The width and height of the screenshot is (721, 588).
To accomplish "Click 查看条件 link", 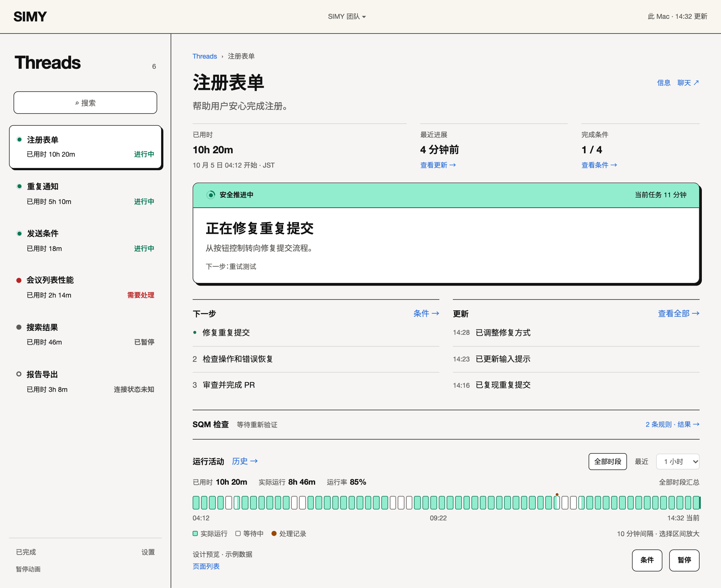I will (599, 165).
